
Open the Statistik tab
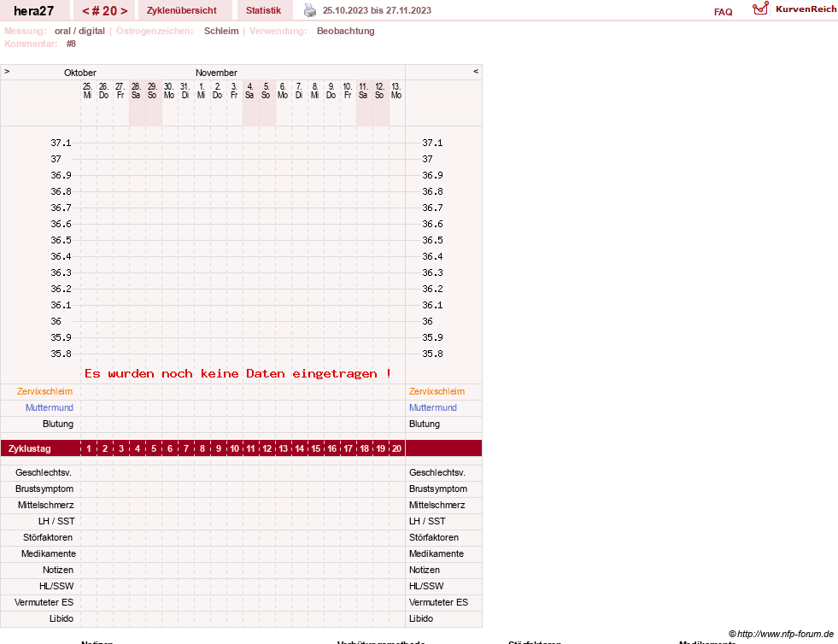[x=263, y=11]
